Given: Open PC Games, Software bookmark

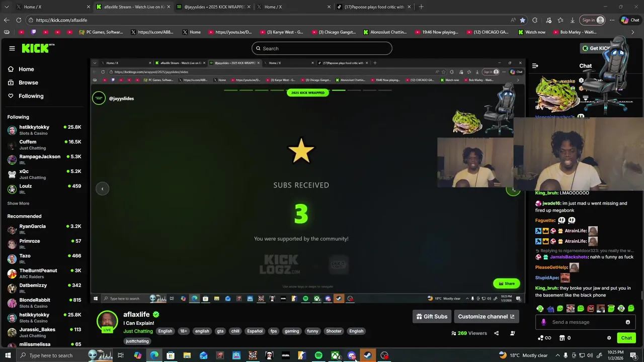Looking at the screenshot, I should (x=101, y=32).
